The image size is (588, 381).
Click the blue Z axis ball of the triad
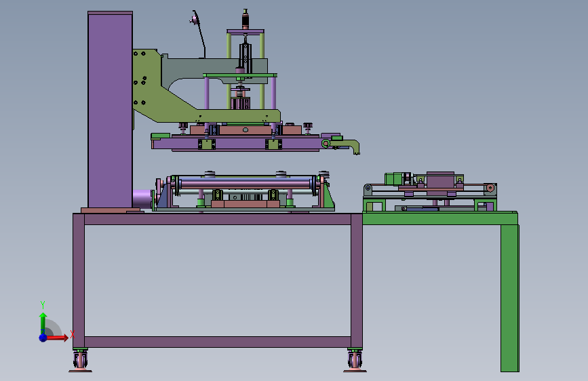point(43,338)
